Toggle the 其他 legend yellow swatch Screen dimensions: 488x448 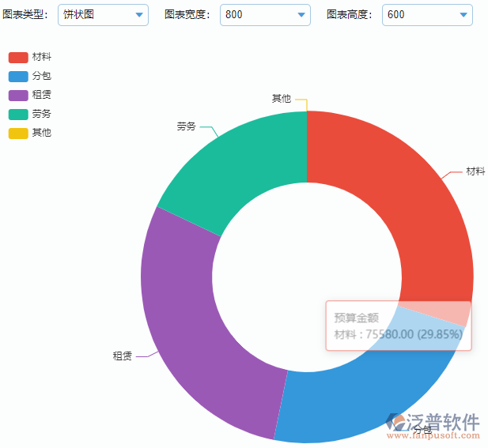click(x=18, y=133)
